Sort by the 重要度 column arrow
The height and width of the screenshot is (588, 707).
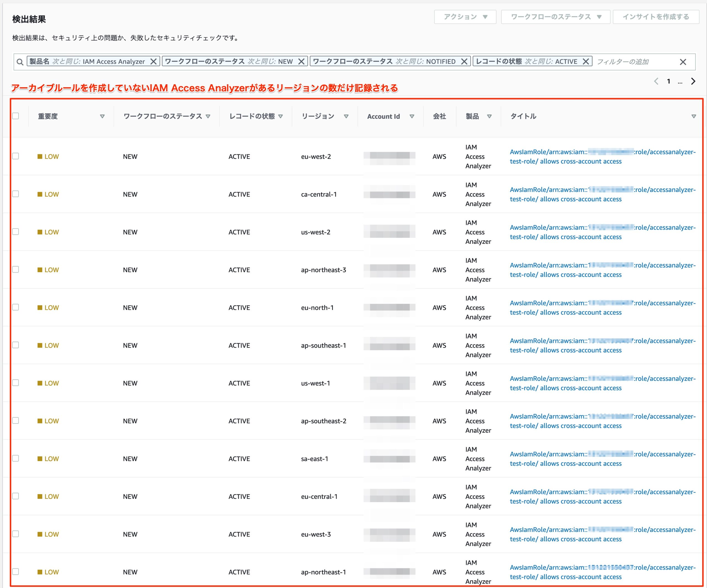tap(102, 116)
